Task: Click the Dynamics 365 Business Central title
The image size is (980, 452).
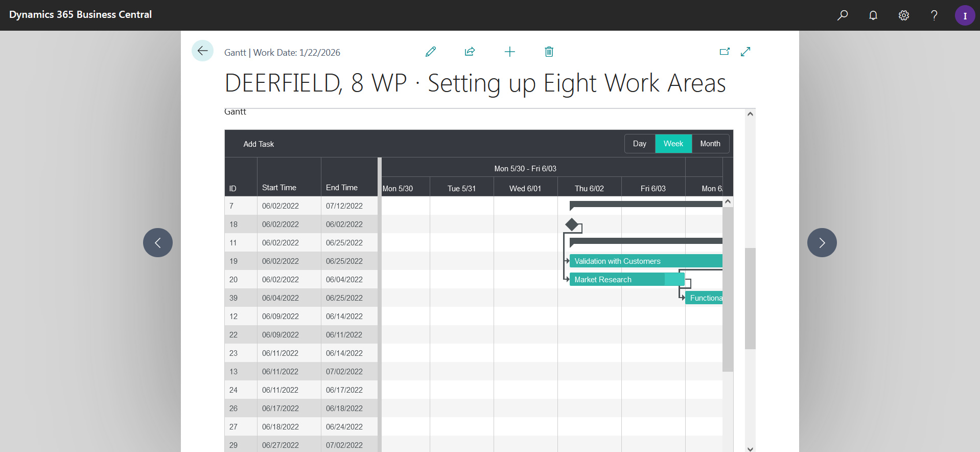Action: coord(80,14)
